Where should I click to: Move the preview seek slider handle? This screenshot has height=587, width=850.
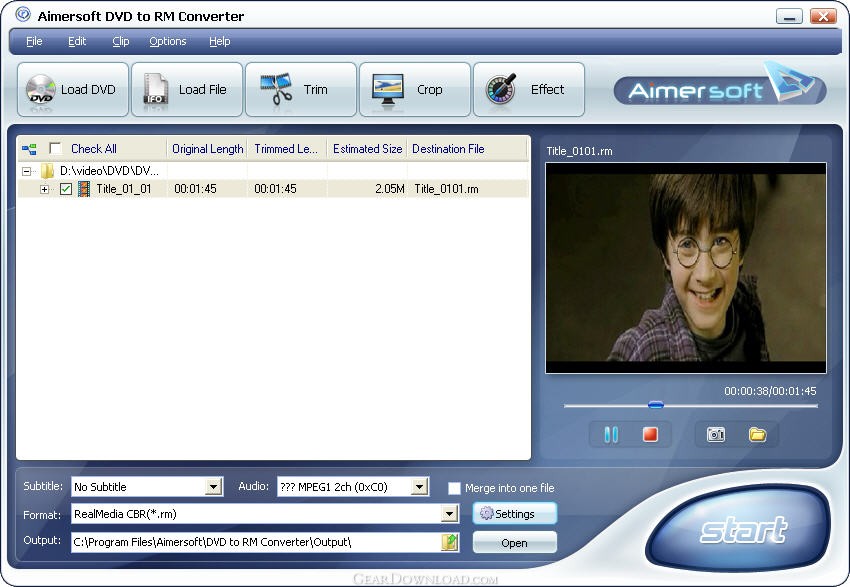(655, 405)
